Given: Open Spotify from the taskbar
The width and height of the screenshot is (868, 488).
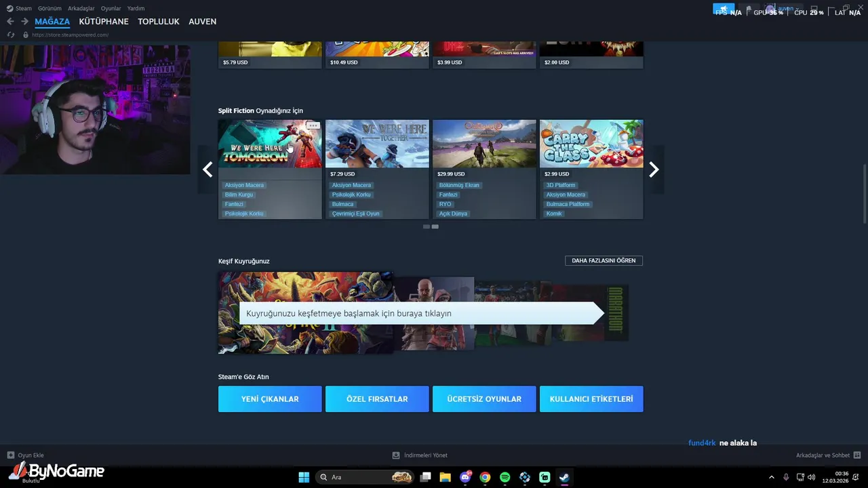Looking at the screenshot, I should (x=505, y=477).
